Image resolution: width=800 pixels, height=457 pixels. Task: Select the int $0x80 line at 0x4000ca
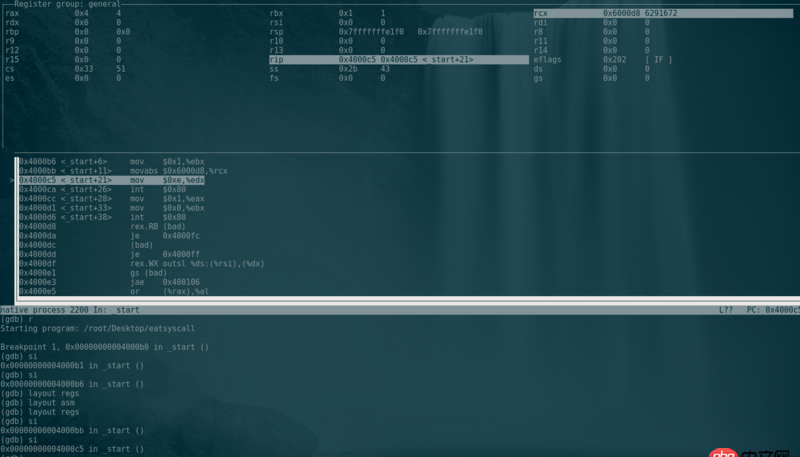[103, 189]
